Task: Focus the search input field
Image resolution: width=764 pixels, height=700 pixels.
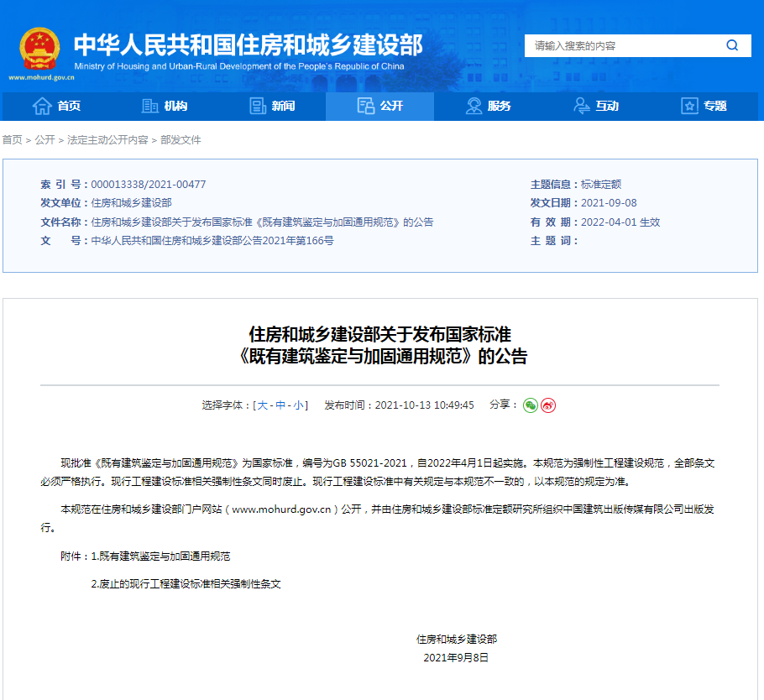Action: click(621, 45)
